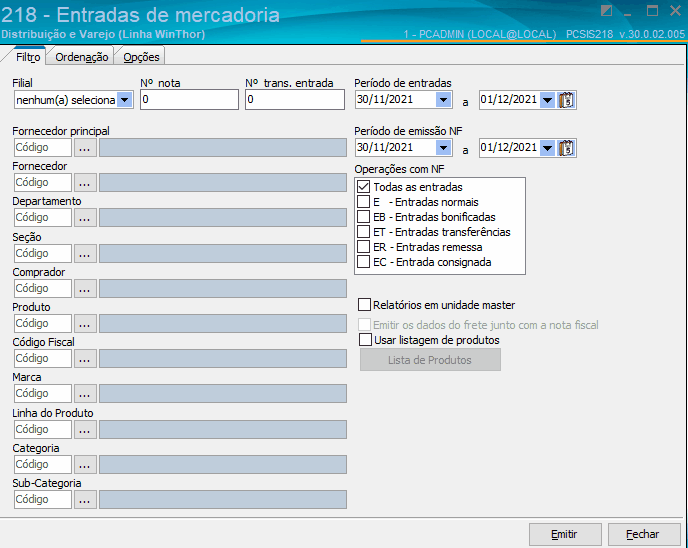Open end date dropdown for Período de entradas
This screenshot has width=688, height=548.
pos(547,100)
